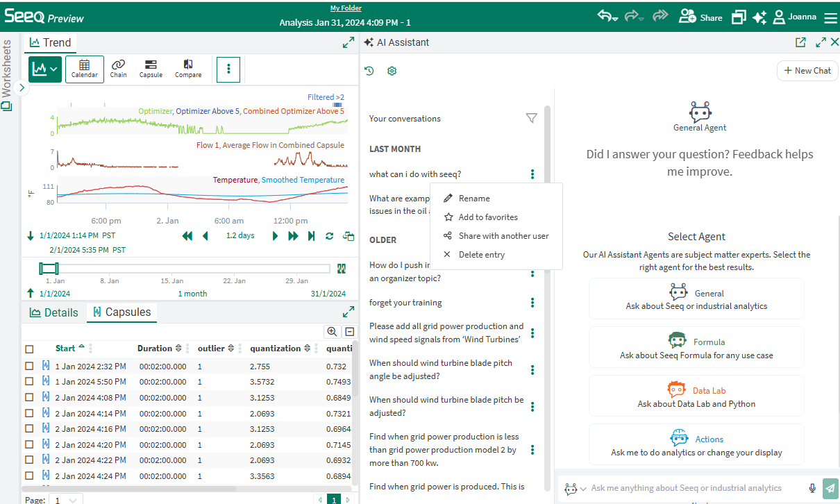The image size is (840, 504).
Task: Step display range forward full
Action: click(x=293, y=236)
